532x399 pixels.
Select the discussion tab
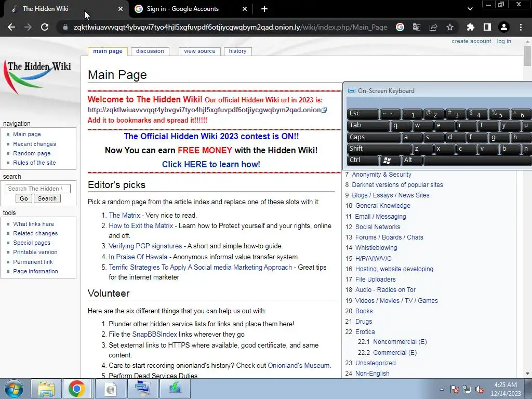pos(150,51)
